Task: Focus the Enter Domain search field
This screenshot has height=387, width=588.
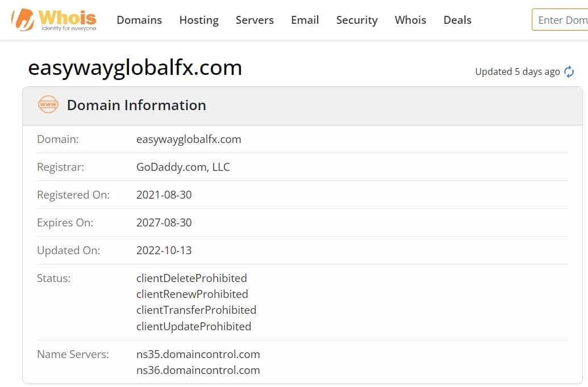Action: coord(560,20)
